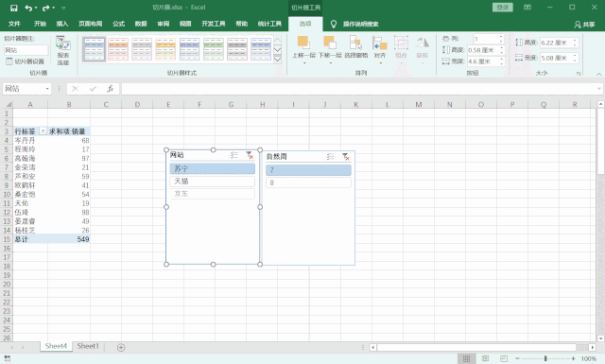Image resolution: width=605 pixels, height=364 pixels.
Task: Open the 行标签 filter dropdown
Action: point(43,131)
